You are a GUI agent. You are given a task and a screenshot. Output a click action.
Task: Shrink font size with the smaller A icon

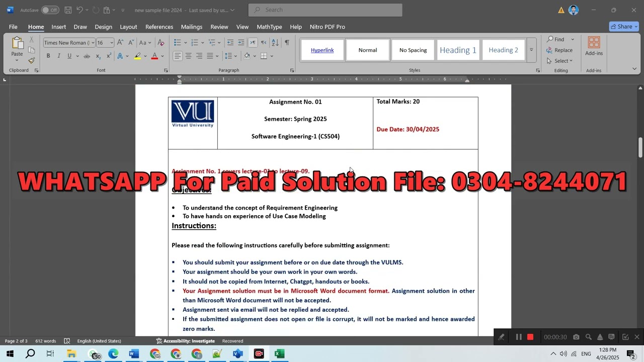[131, 43]
